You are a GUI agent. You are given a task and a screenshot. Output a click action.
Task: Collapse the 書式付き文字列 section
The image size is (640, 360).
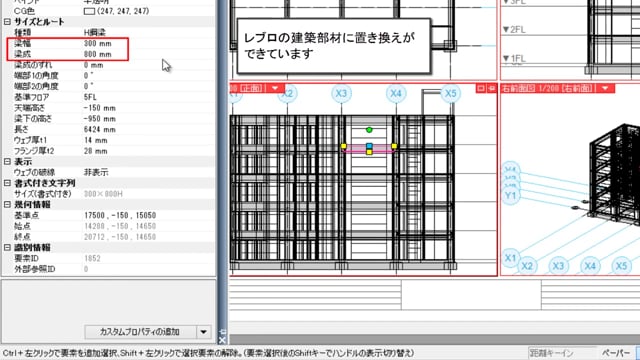pos(7,183)
